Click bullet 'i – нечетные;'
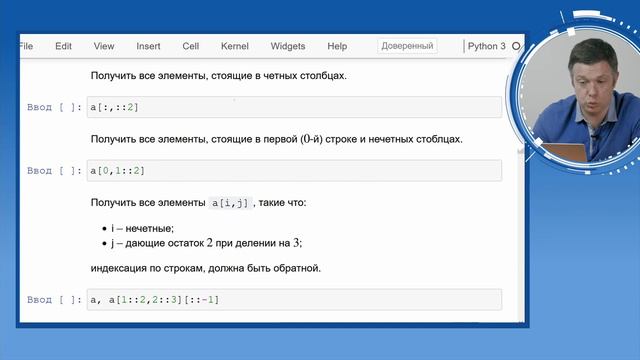640x360 pixels. point(142,229)
